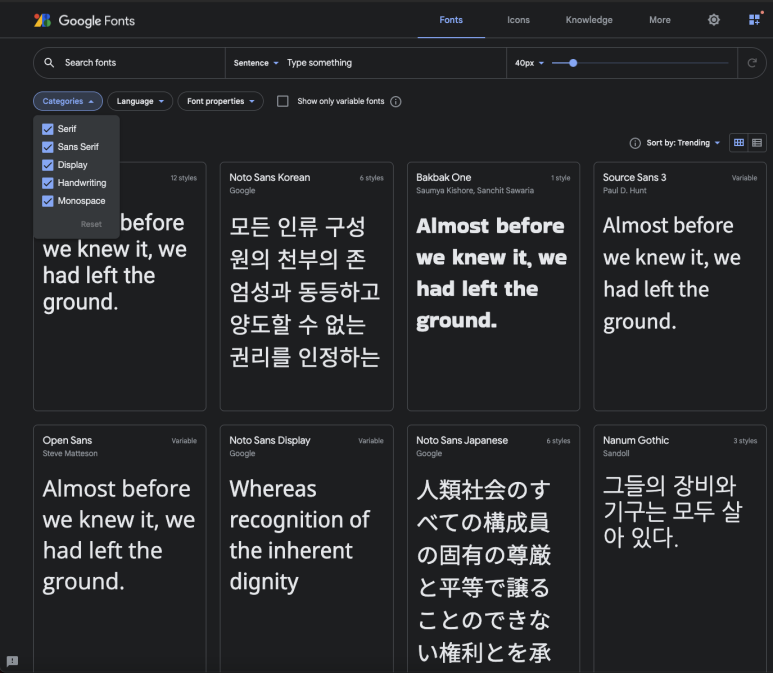Switch to the Knowledge tab
This screenshot has height=673, width=773.
589,20
